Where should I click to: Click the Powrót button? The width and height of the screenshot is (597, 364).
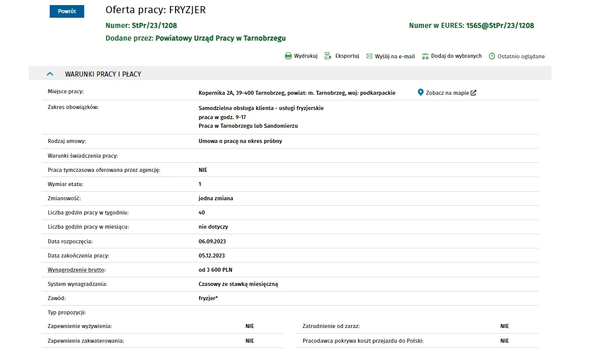point(66,12)
